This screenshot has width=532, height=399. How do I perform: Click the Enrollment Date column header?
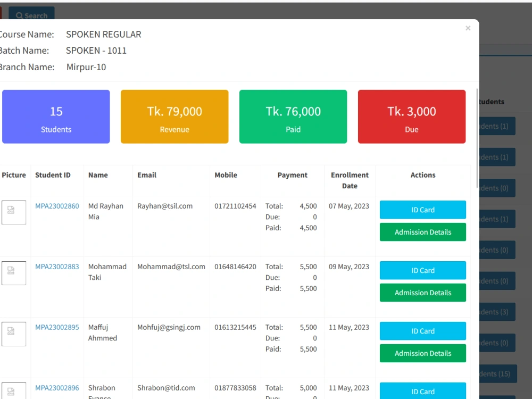[x=350, y=180]
